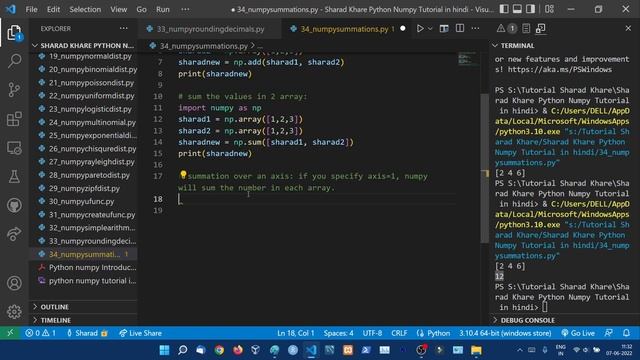Show errors and warnings in status bar
The height and width of the screenshot is (360, 640).
point(40,333)
